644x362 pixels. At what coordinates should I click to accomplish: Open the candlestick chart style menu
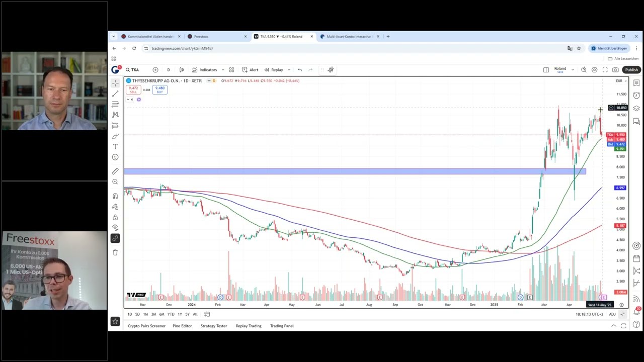coord(181,70)
